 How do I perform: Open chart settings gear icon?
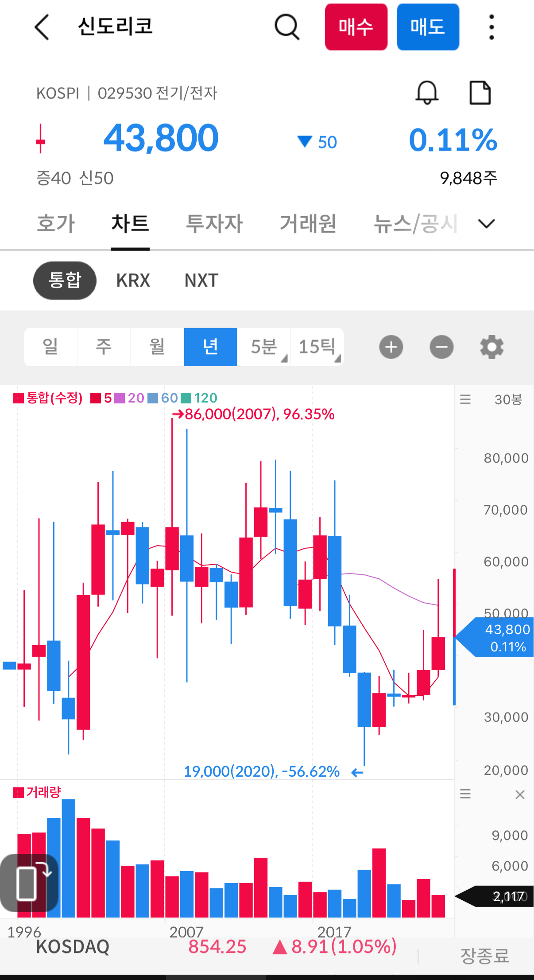[x=492, y=347]
